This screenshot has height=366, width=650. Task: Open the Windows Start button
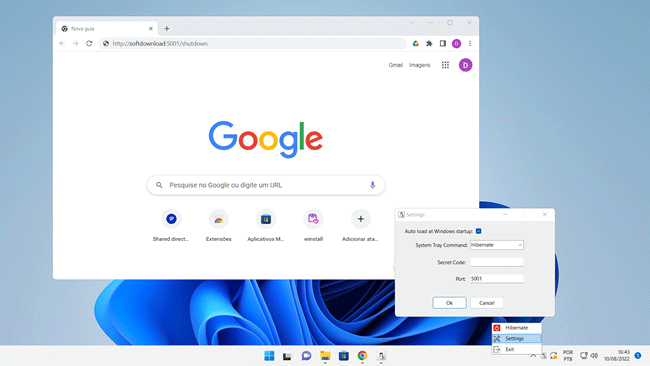click(269, 356)
